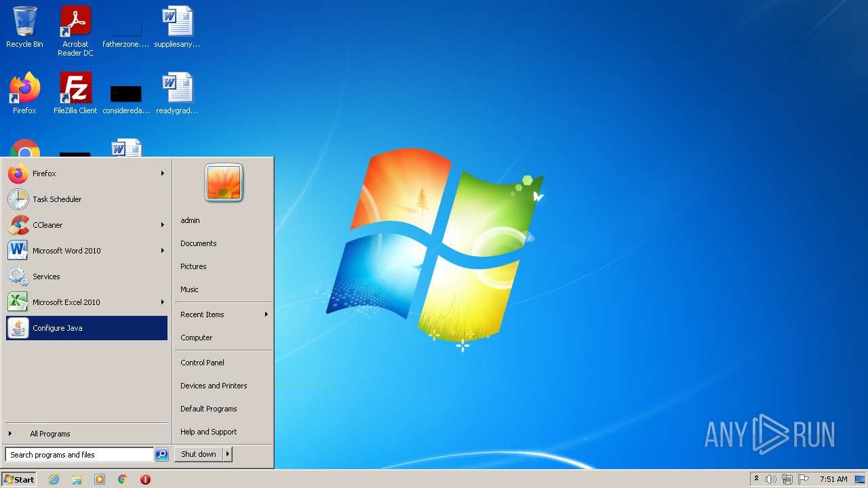The image size is (868, 488).
Task: Select the Configure Java label
Action: tap(58, 328)
